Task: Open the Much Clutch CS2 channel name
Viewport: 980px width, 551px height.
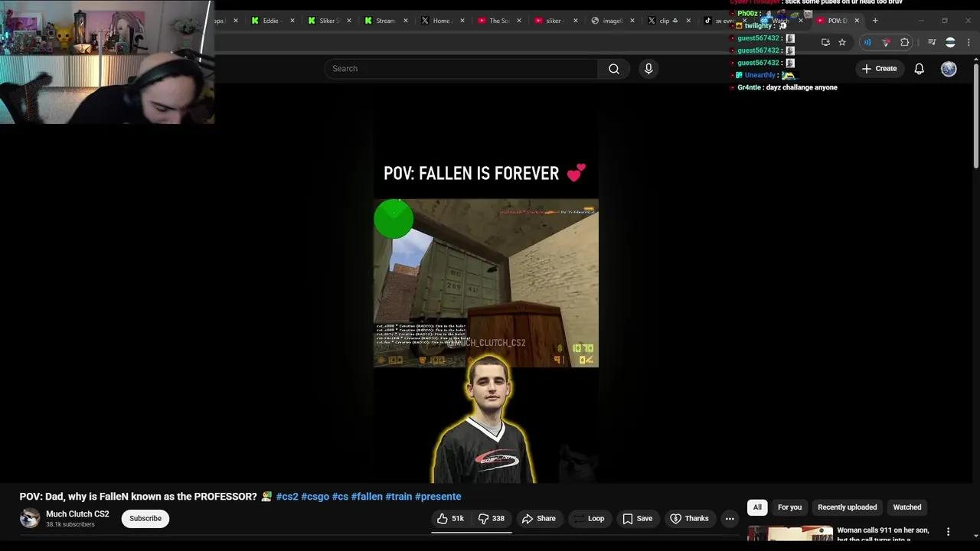Action: click(x=77, y=514)
